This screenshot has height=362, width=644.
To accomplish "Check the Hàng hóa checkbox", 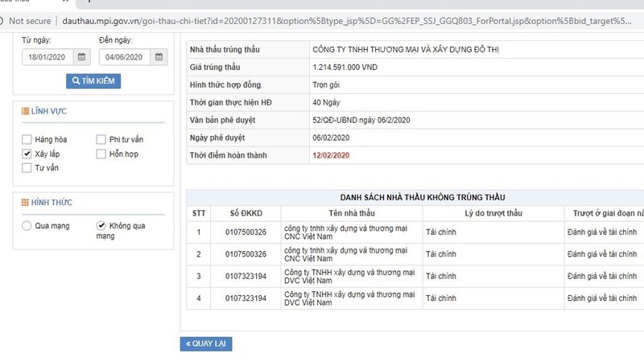I will pyautogui.click(x=27, y=139).
